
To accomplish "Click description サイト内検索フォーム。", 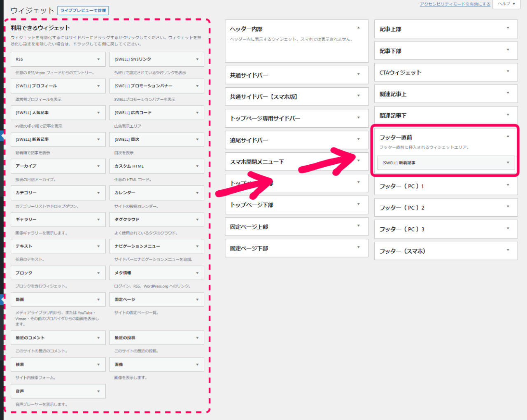I will point(35,378).
